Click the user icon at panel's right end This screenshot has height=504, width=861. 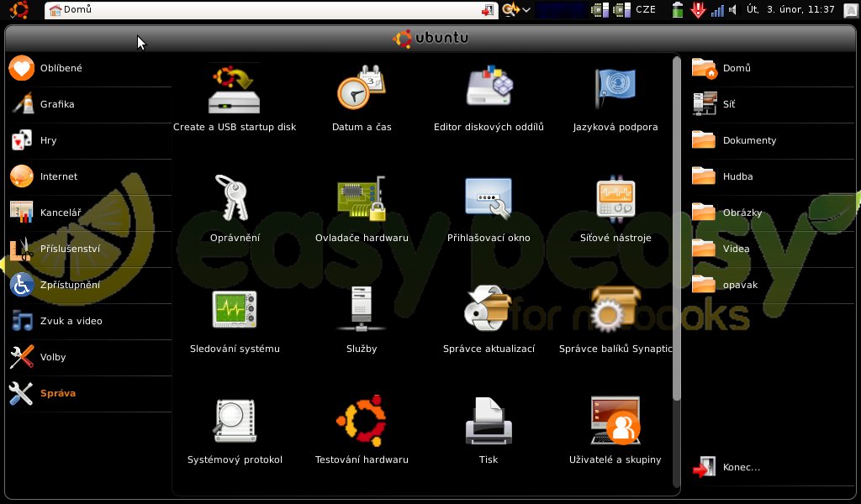[851, 10]
